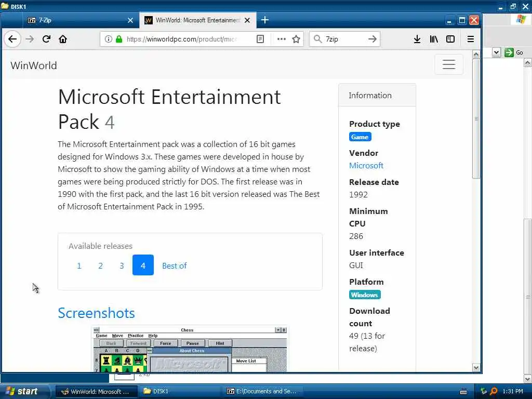This screenshot has height=399, width=532.
Task: Click the Information panel header
Action: click(377, 96)
